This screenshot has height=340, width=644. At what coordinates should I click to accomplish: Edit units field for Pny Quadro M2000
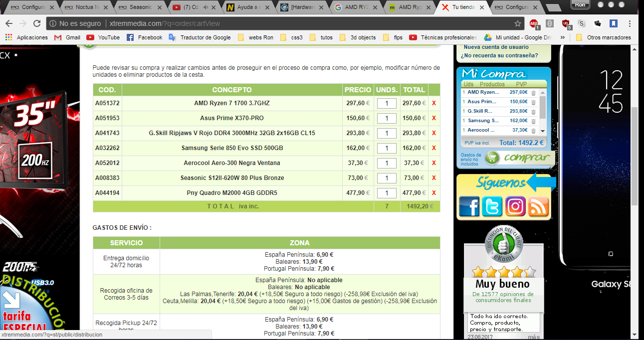[387, 193]
